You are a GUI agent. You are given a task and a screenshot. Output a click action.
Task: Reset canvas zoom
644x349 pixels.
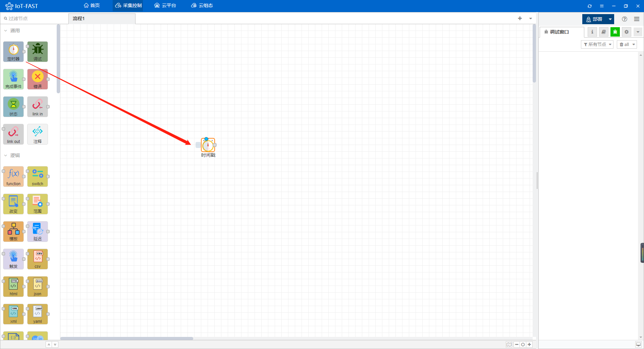point(523,345)
